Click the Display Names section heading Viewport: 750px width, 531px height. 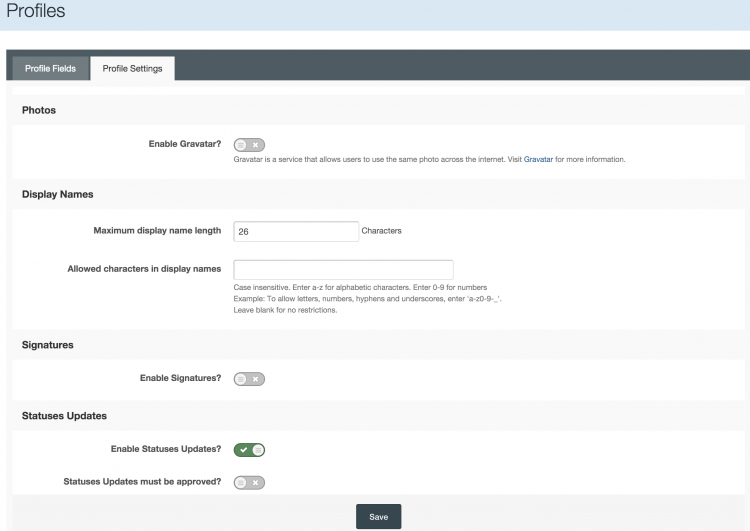[57, 194]
